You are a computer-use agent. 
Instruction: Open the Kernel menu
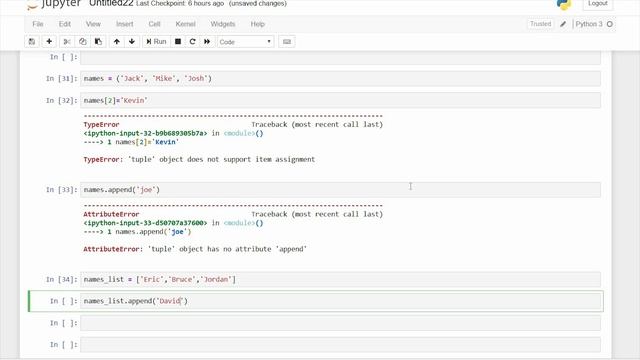(185, 24)
